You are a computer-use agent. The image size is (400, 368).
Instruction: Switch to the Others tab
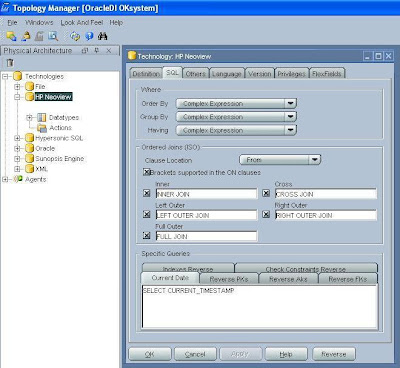(x=196, y=74)
